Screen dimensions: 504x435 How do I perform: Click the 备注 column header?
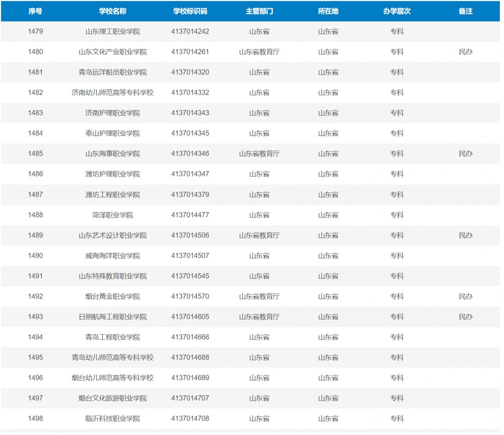[x=466, y=11]
